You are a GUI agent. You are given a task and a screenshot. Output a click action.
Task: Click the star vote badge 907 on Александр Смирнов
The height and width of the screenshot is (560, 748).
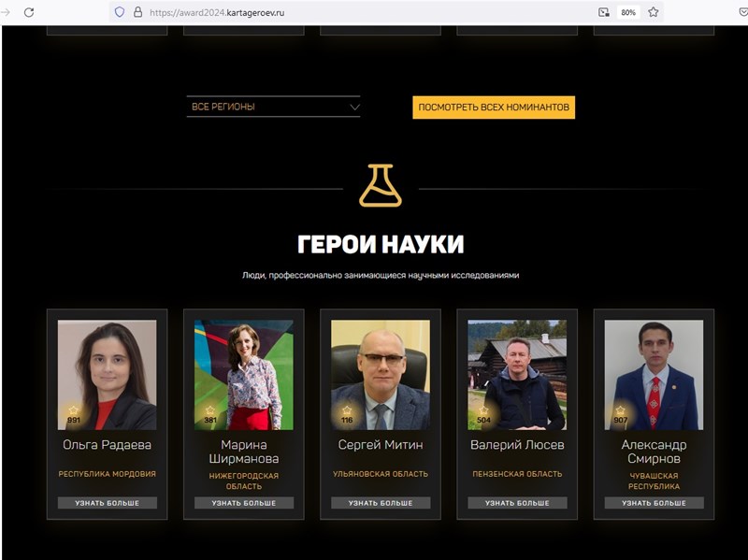(x=620, y=415)
